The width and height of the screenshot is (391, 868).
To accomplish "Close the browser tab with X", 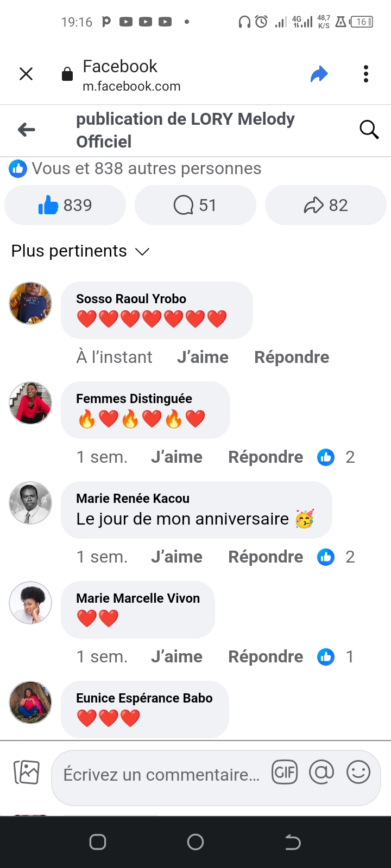I will (26, 74).
